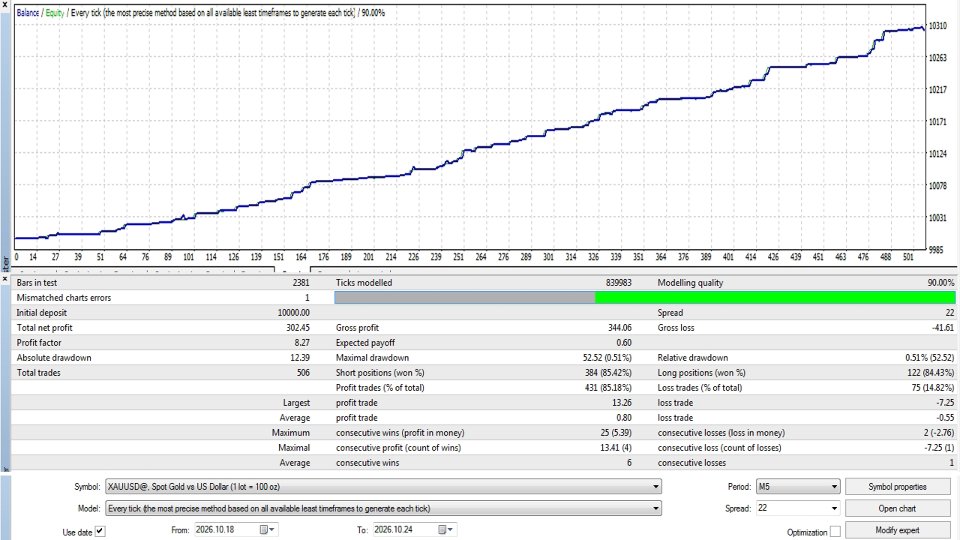Viewport: 960px width, 540px height.
Task: Close the balance graph panel
Action: point(5,4)
